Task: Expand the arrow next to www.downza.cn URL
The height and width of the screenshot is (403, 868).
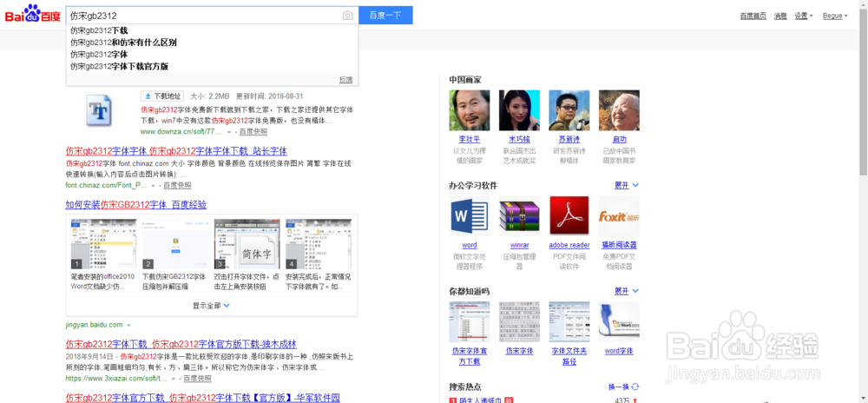Action: point(229,132)
